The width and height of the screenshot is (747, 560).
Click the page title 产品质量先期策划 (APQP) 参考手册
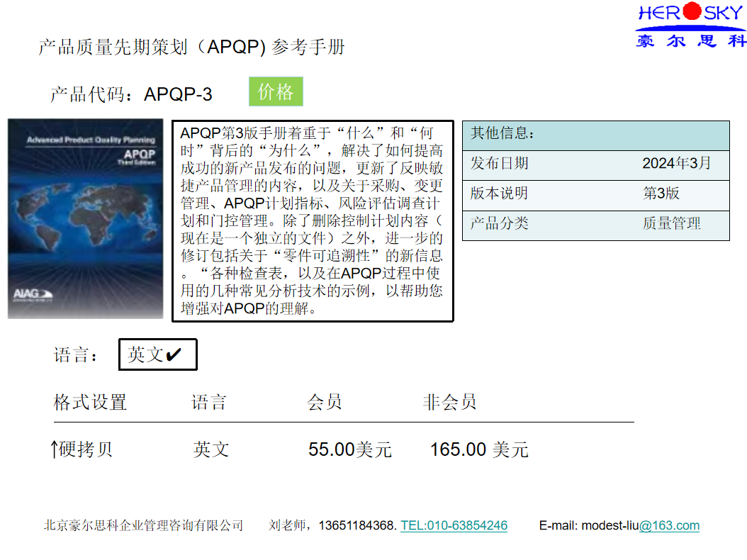click(x=191, y=47)
